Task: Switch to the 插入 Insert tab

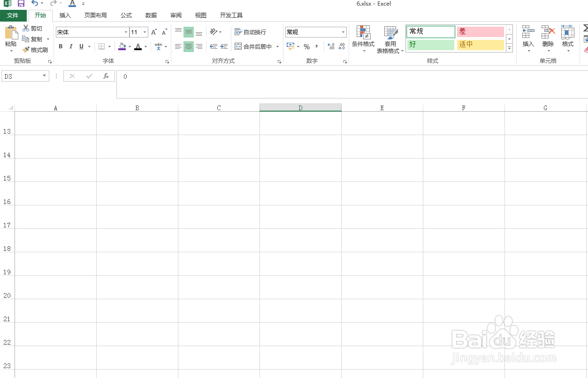Action: [65, 15]
